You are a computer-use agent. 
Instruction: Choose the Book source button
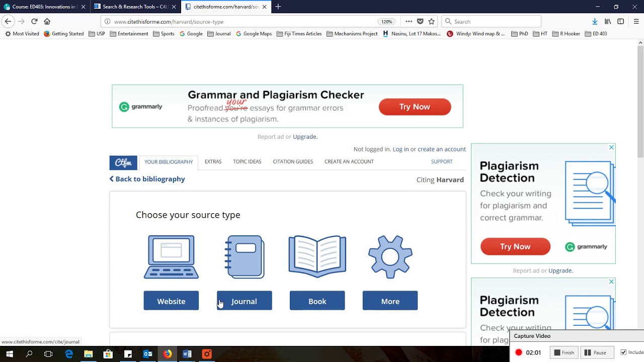[317, 301]
